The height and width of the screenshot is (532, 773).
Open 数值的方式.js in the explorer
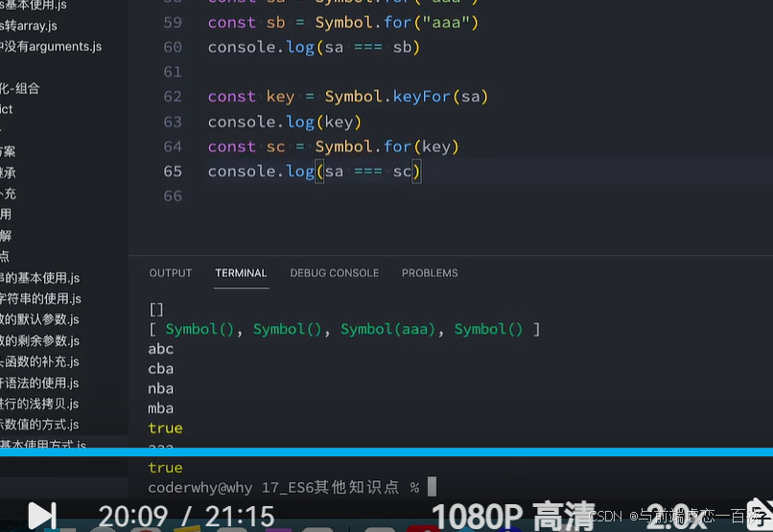pos(40,424)
